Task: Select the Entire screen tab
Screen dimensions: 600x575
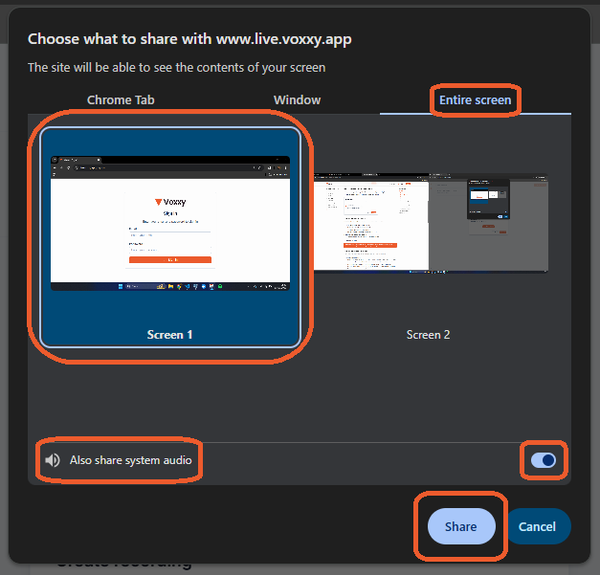Action: [475, 100]
